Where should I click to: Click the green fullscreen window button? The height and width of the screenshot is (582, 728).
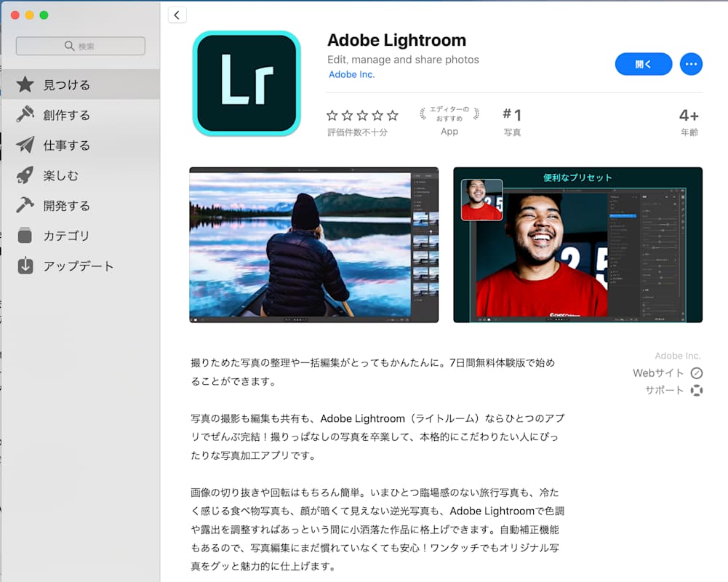point(44,15)
